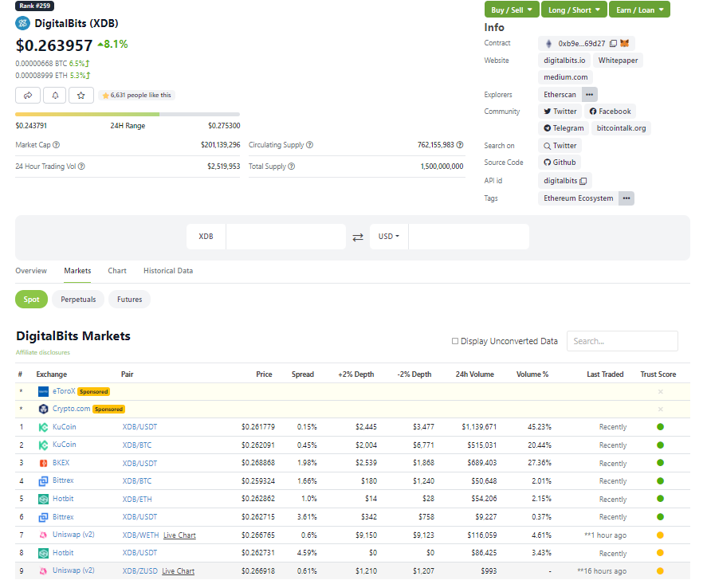Click Affiliate disclosures link

click(x=43, y=352)
